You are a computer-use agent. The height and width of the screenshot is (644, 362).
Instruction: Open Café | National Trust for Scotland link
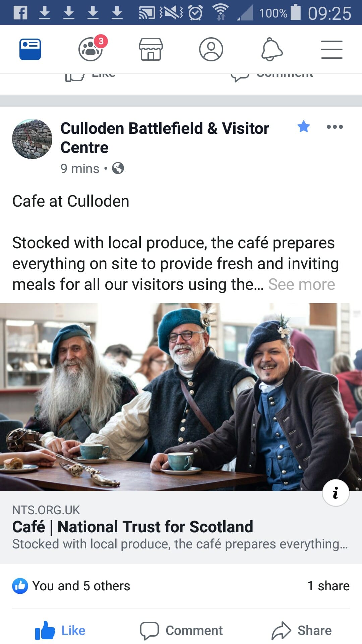click(x=133, y=527)
